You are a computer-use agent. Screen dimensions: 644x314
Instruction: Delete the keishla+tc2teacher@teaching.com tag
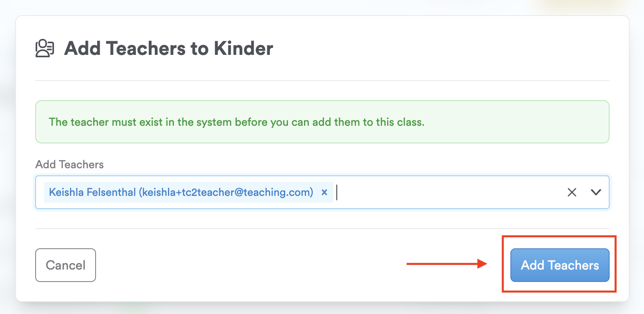click(x=324, y=192)
